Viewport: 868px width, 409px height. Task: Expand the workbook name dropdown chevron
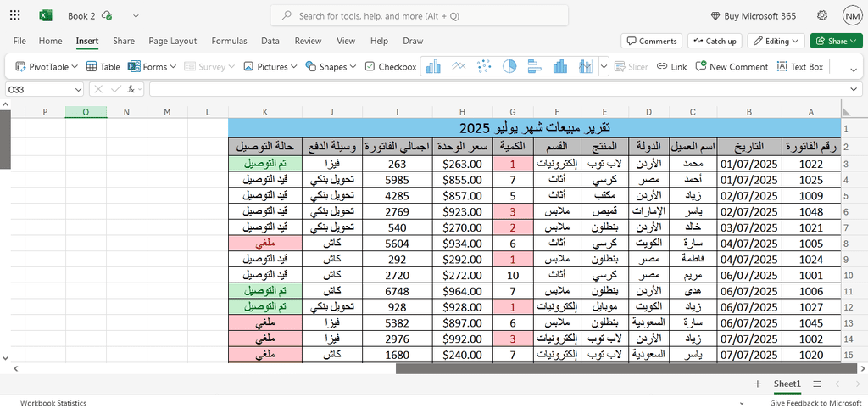coord(136,15)
